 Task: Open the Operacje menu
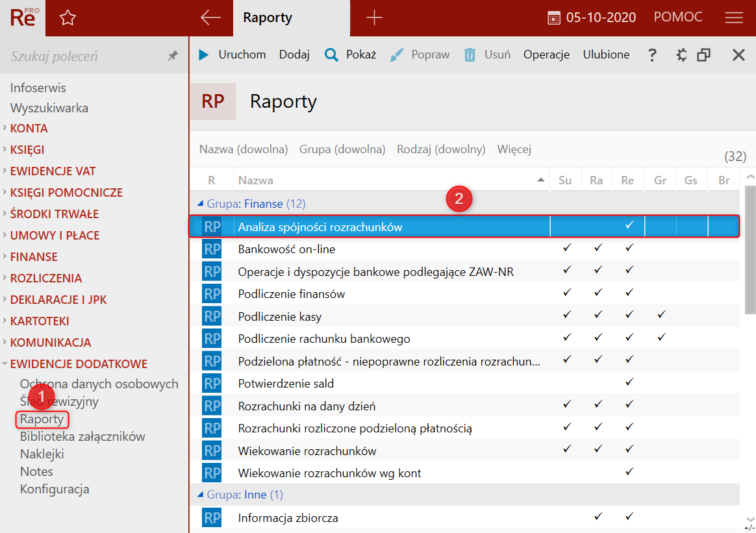pos(546,55)
